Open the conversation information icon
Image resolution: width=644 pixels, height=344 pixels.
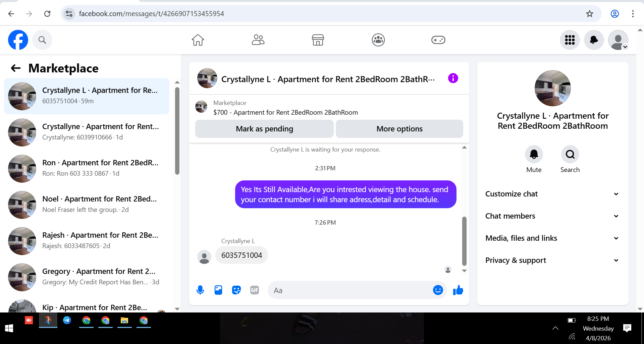(453, 78)
